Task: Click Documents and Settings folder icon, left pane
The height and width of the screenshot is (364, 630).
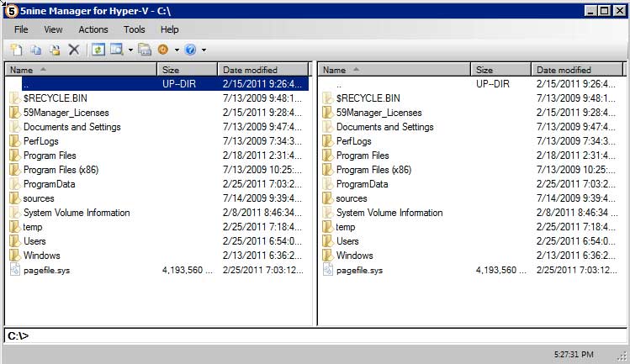Action: [x=14, y=127]
